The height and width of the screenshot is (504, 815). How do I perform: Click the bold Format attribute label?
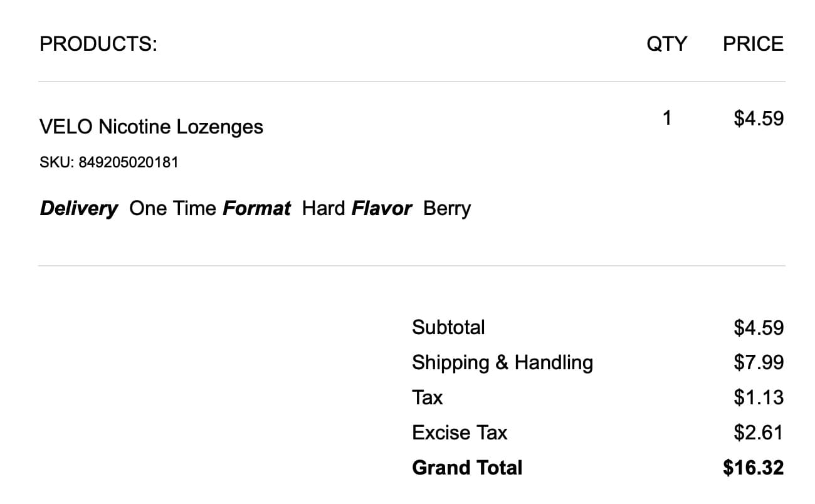[256, 208]
